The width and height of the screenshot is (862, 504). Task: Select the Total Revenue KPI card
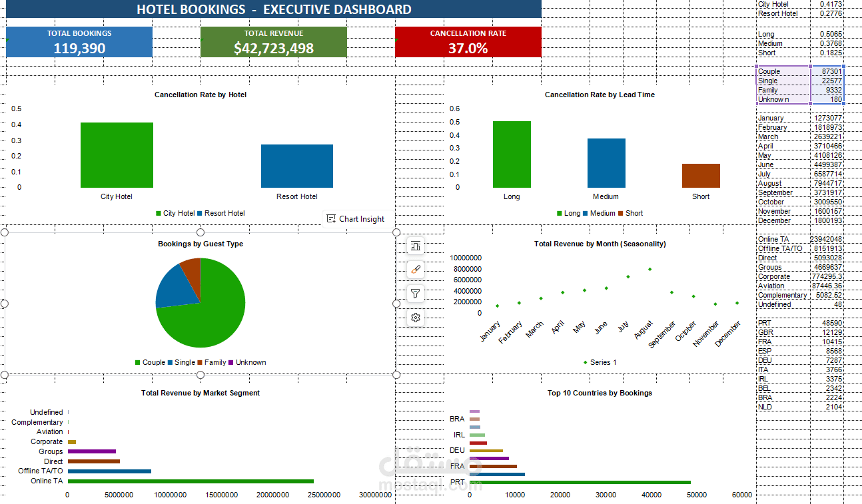pos(274,42)
